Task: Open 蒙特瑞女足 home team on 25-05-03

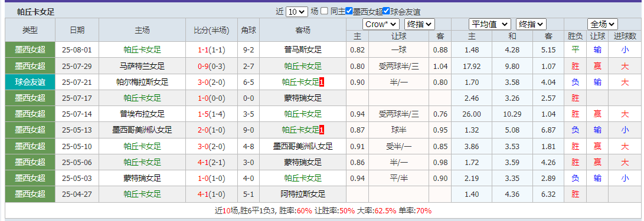Action: tap(142, 178)
